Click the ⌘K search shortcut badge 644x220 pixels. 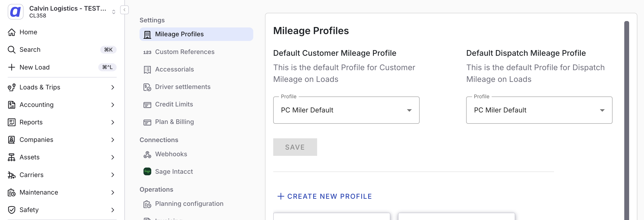tap(108, 50)
